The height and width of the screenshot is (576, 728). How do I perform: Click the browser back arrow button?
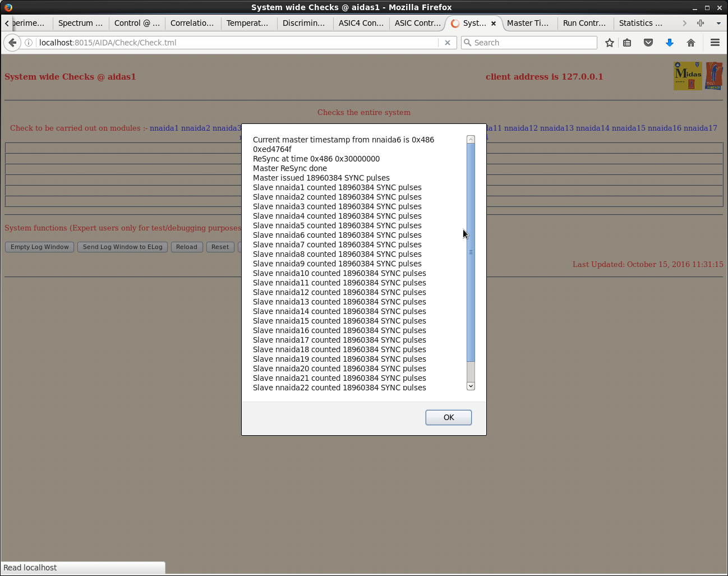coord(12,43)
